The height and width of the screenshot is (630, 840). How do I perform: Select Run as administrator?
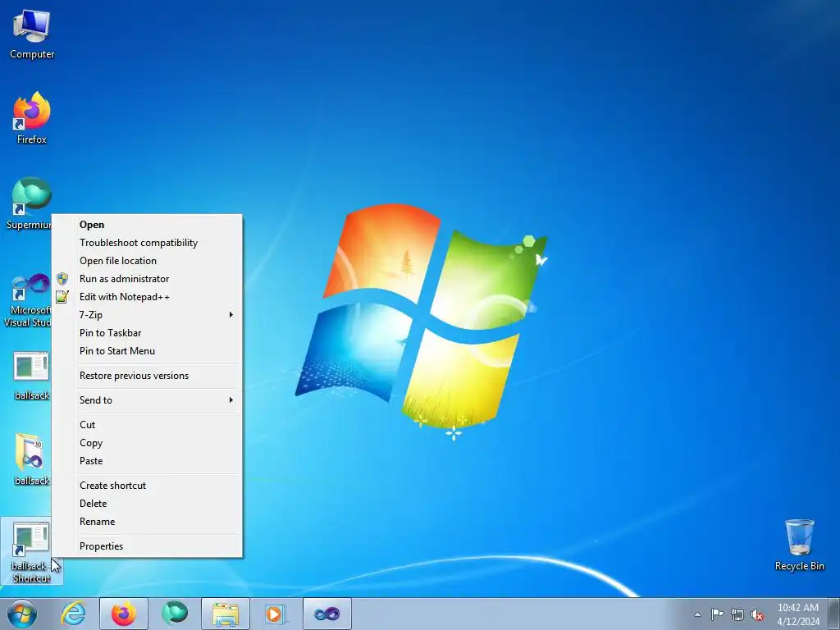[148, 279]
